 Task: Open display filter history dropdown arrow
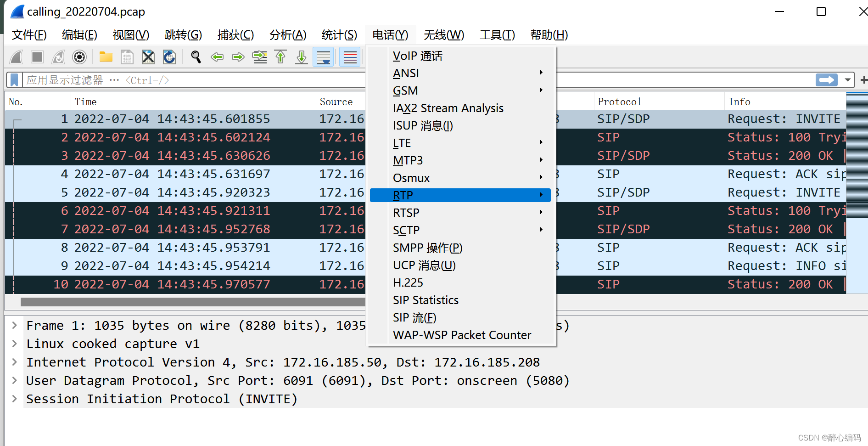[847, 80]
